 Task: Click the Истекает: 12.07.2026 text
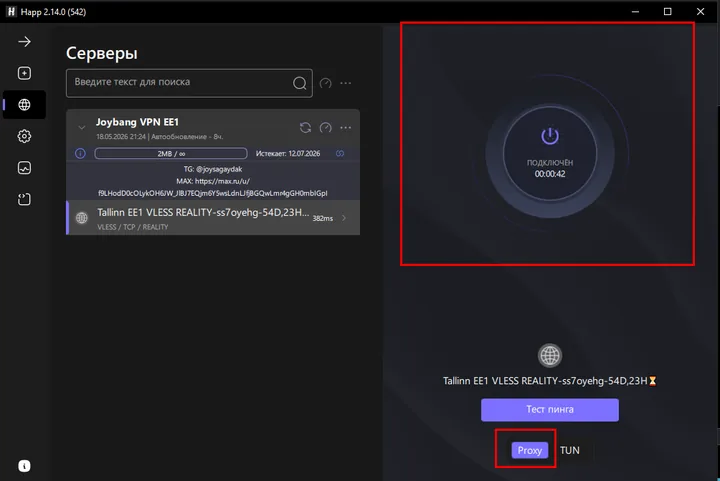click(x=288, y=153)
